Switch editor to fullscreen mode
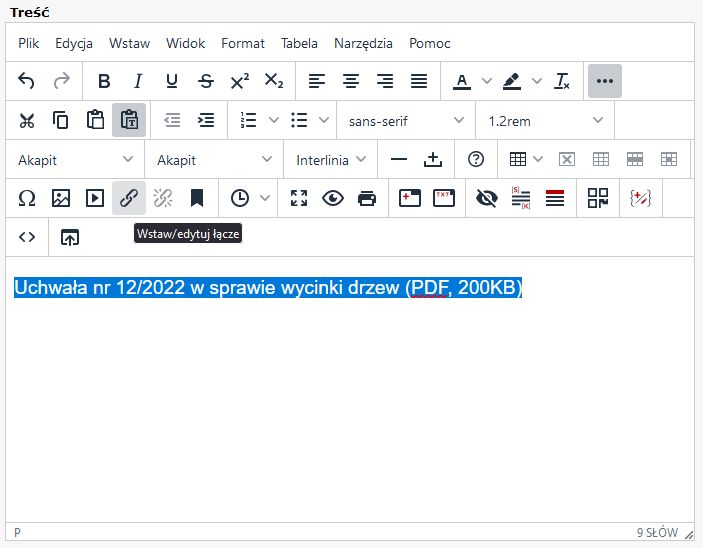The width and height of the screenshot is (703, 548). (299, 198)
